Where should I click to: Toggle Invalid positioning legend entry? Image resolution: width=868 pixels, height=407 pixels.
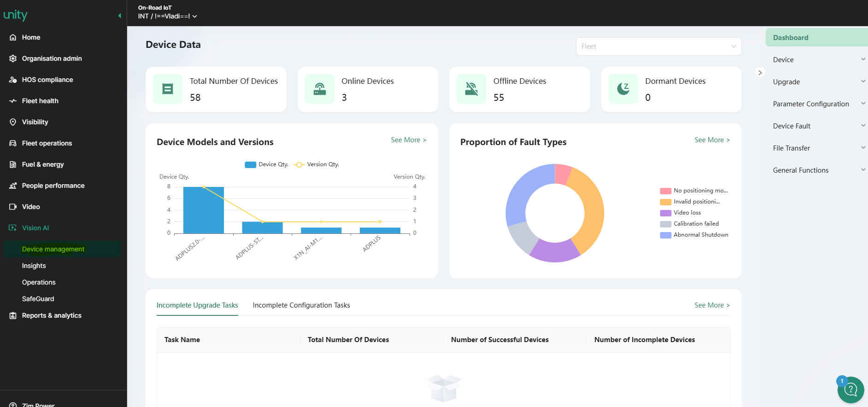pos(690,202)
